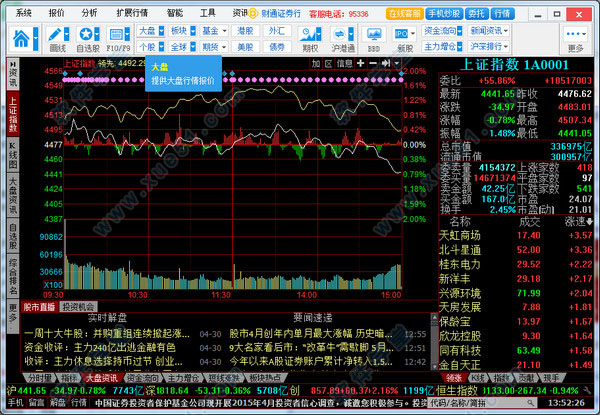Screen dimensions: 600x415
Task: Click the 信息 button above chart
Action: point(344,64)
